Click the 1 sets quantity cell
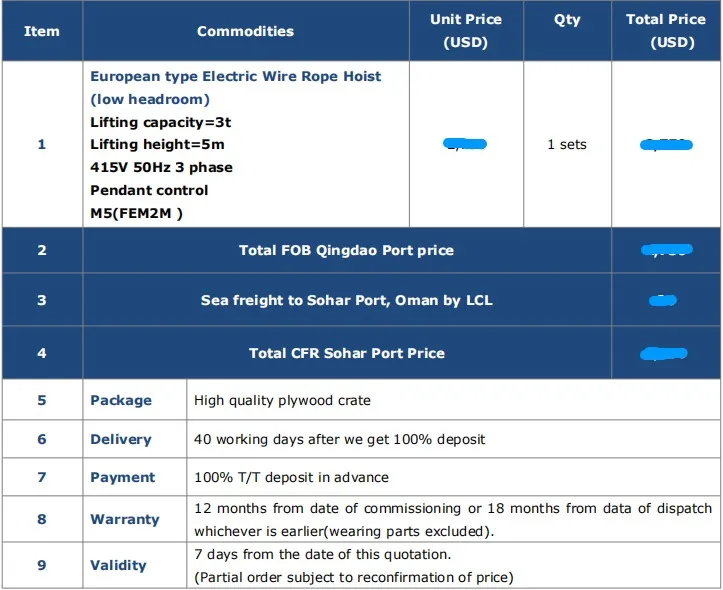This screenshot has width=723, height=590. pos(567,145)
